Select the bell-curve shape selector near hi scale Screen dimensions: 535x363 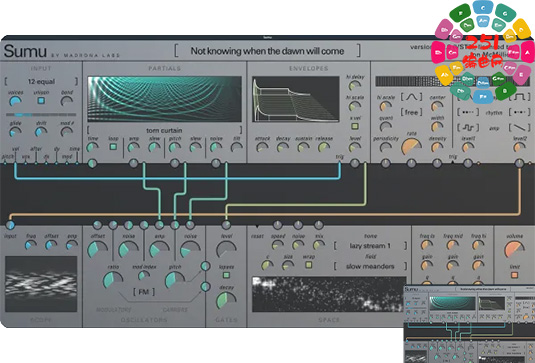coord(411,97)
